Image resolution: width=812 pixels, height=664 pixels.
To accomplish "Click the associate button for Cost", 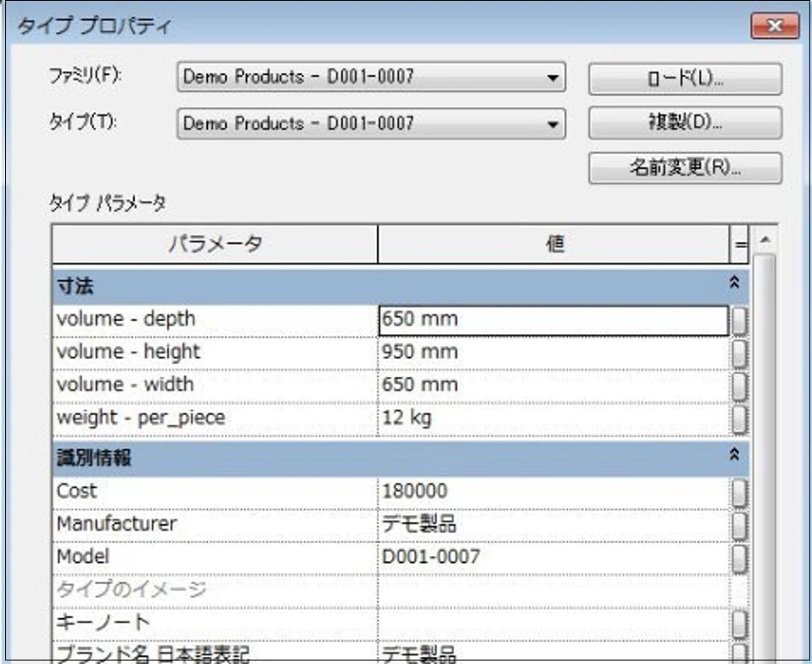I will point(740,493).
